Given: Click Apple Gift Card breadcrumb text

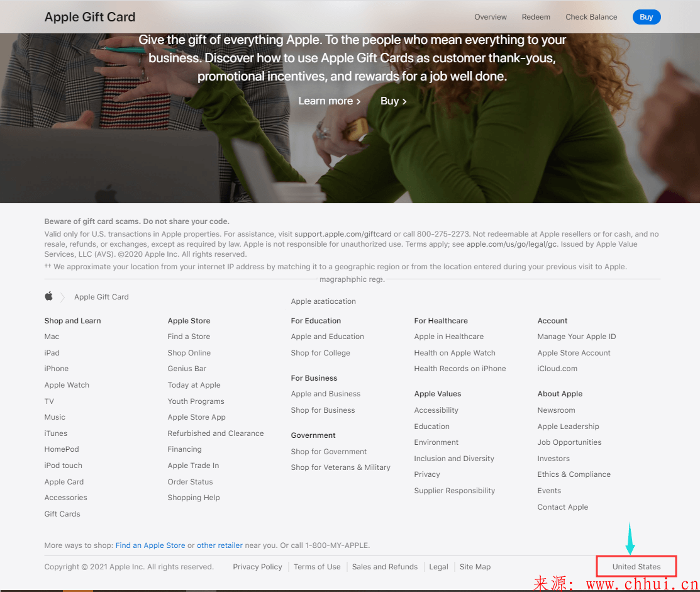Looking at the screenshot, I should 101,297.
